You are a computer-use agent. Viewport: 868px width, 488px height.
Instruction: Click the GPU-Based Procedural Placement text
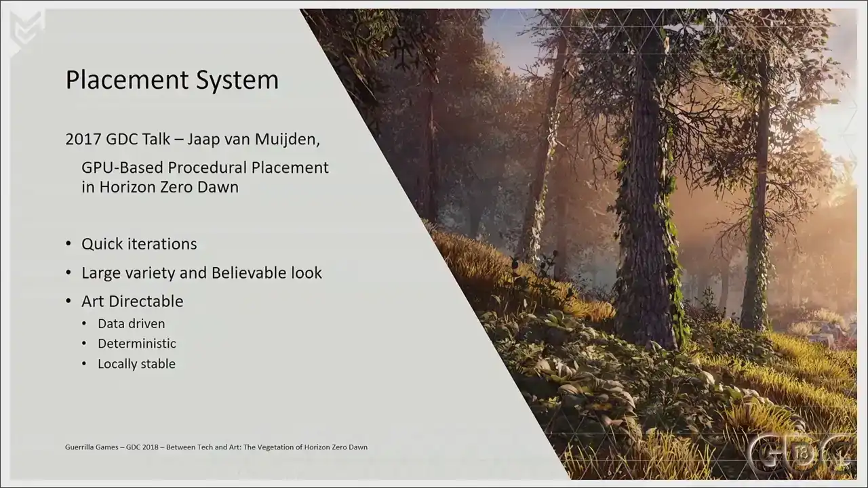tap(205, 167)
